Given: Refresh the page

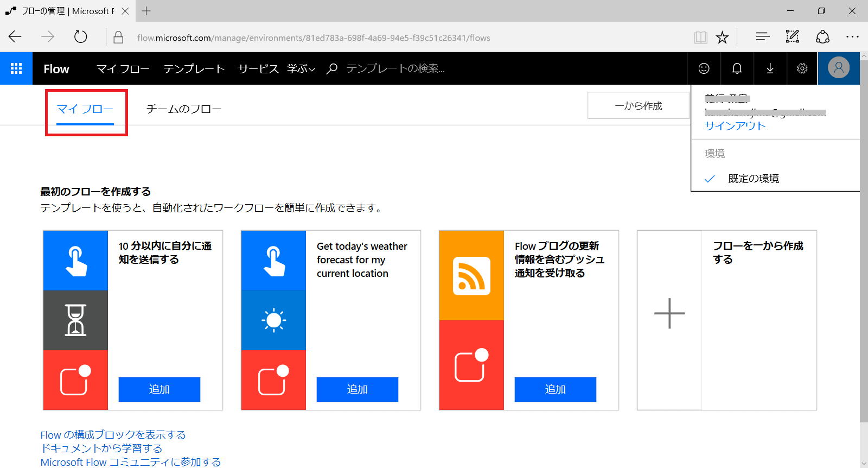Looking at the screenshot, I should point(81,37).
